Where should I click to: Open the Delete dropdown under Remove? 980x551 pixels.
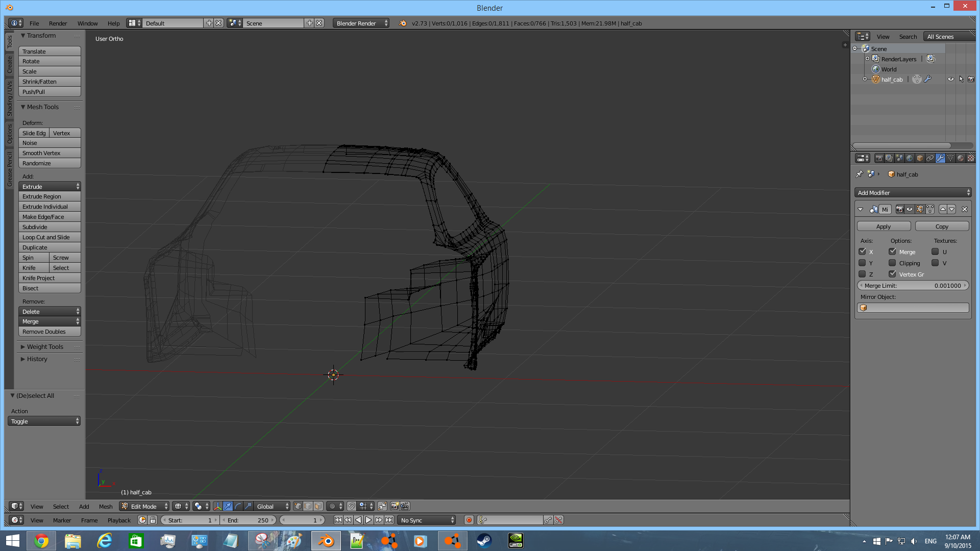[x=50, y=311]
